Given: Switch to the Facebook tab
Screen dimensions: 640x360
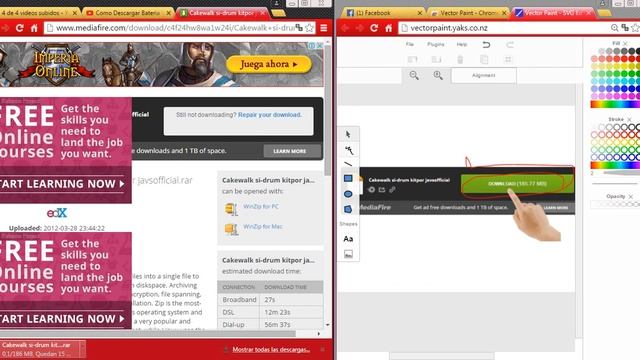Looking at the screenshot, I should (x=380, y=13).
